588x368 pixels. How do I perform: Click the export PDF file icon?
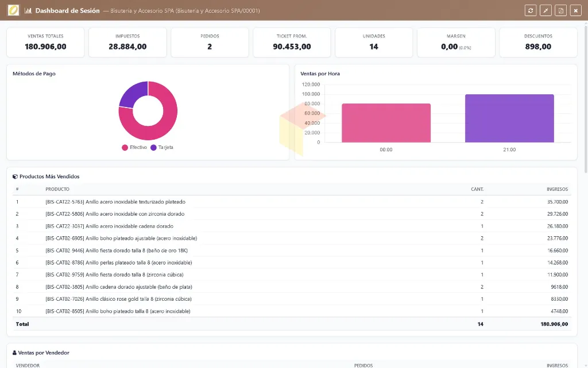click(x=560, y=10)
